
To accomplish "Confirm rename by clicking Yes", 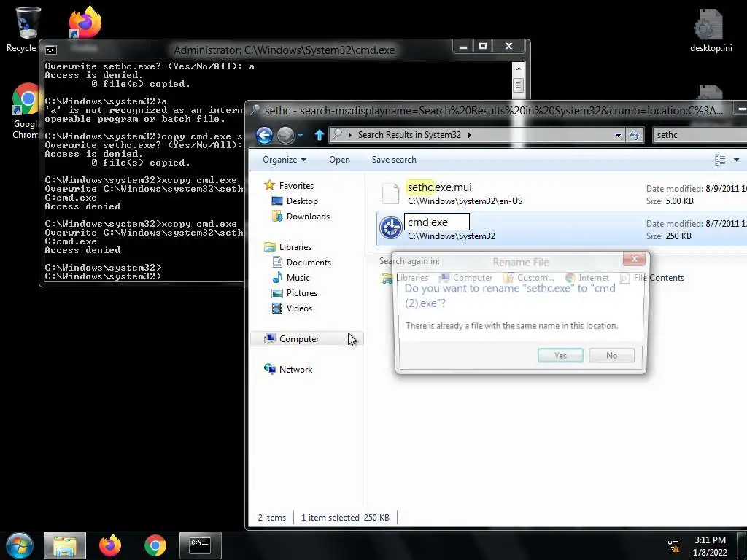I will tap(560, 355).
